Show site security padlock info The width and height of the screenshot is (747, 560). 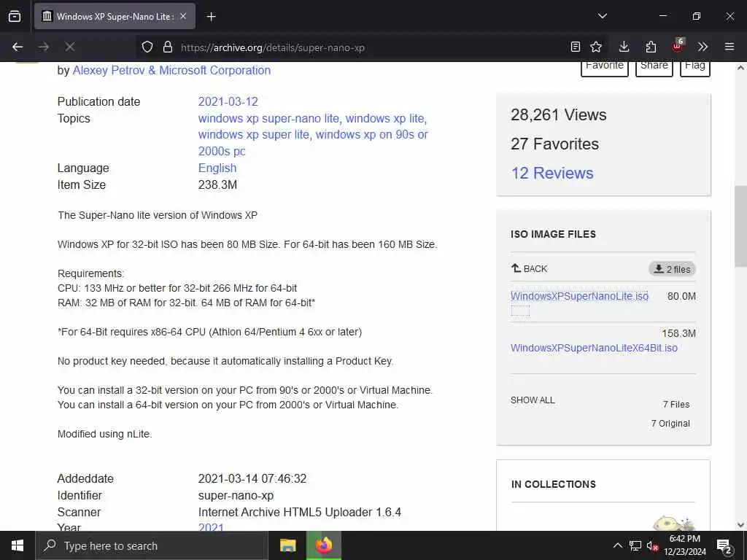pyautogui.click(x=167, y=47)
